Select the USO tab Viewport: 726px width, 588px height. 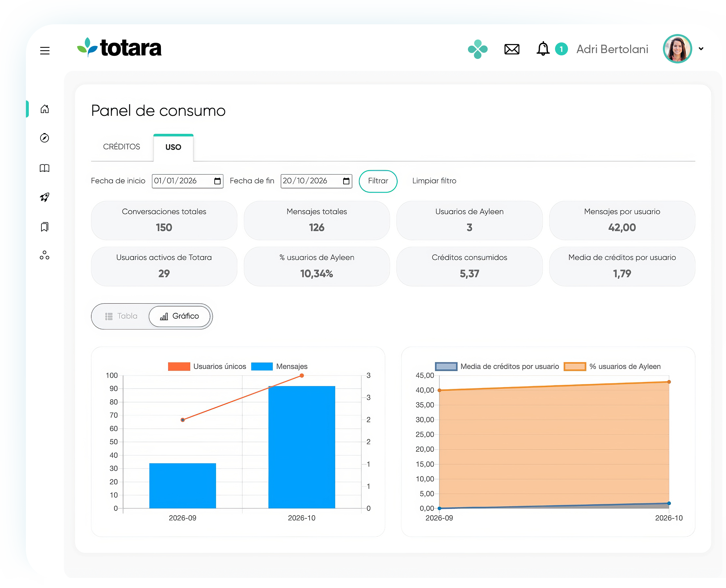coord(173,147)
